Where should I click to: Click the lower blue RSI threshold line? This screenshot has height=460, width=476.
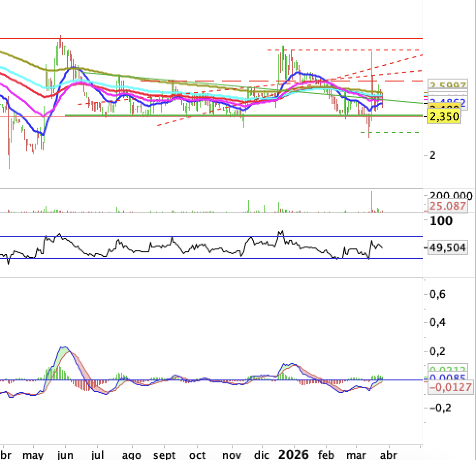[x=211, y=259]
